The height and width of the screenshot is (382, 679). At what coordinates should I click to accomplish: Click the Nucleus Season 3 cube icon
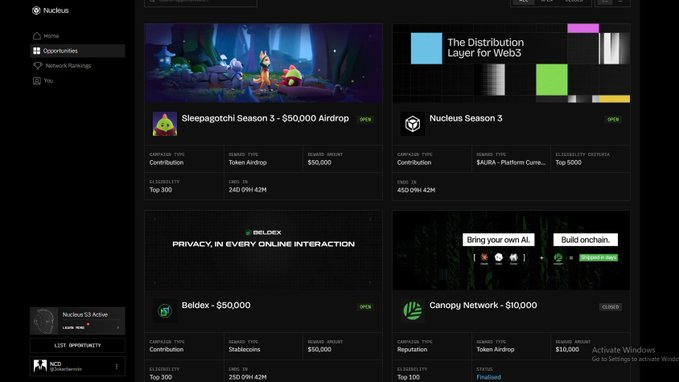coord(412,124)
